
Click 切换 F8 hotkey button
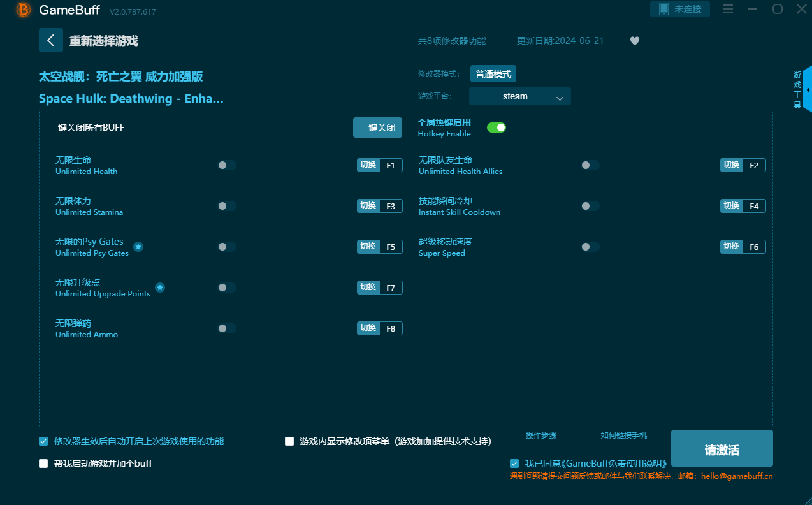pyautogui.click(x=380, y=328)
